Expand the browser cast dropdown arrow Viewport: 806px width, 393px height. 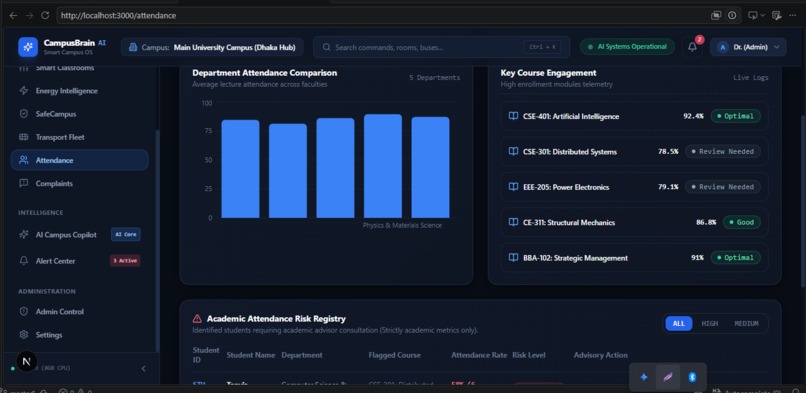point(763,15)
